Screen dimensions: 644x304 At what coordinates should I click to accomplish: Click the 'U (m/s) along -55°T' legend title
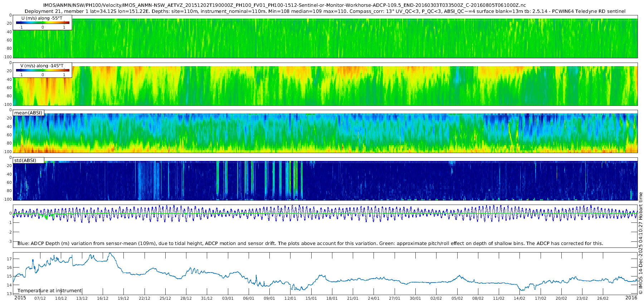[x=42, y=18]
